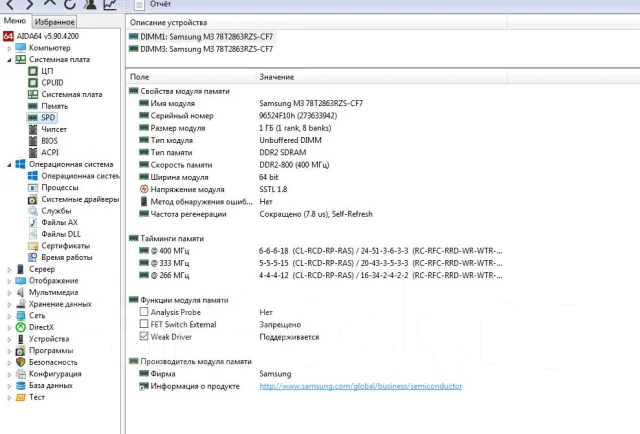This screenshot has height=434, width=640.
Task: Click the Отчёт report icon
Action: coord(139,4)
